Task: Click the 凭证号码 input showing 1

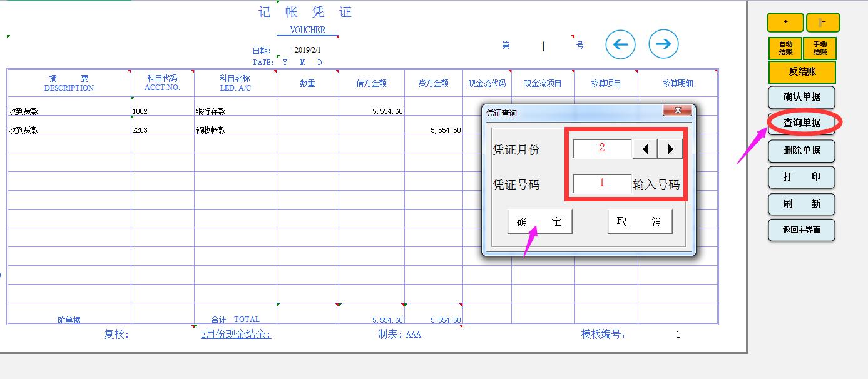Action: (x=601, y=183)
